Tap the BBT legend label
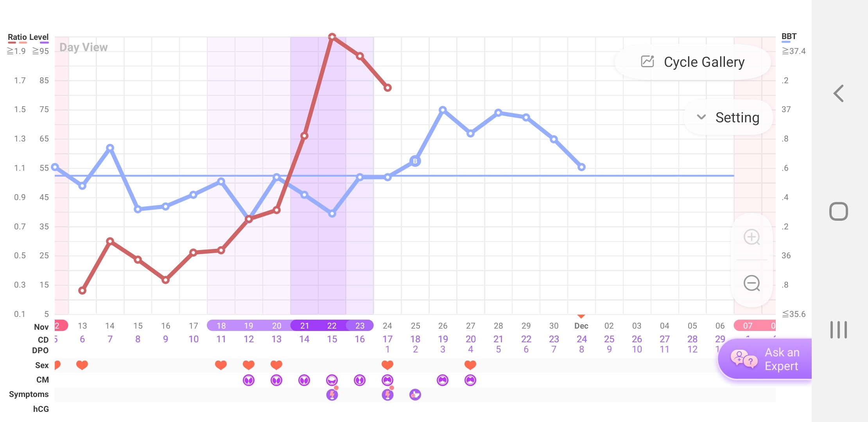 [x=789, y=37]
